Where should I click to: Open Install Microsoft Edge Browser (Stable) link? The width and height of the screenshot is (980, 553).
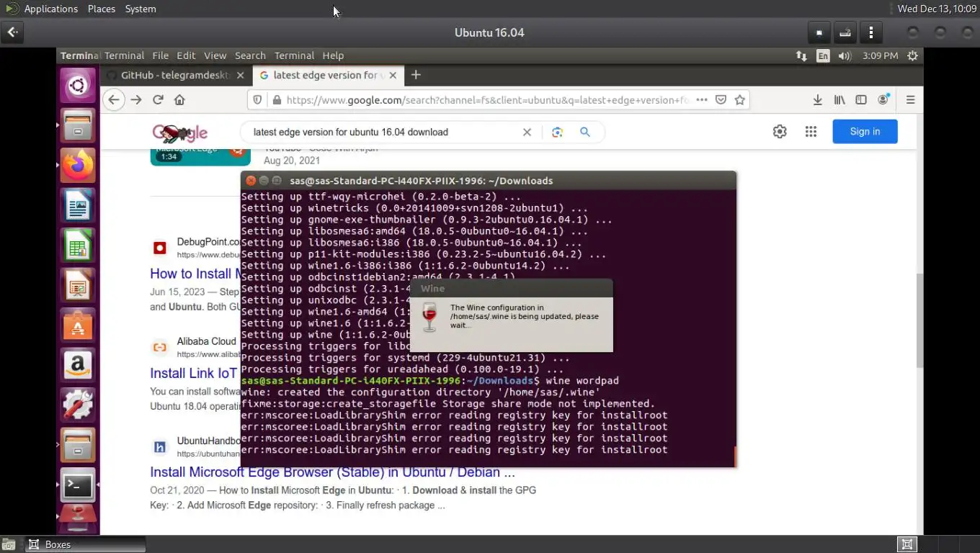tap(332, 472)
